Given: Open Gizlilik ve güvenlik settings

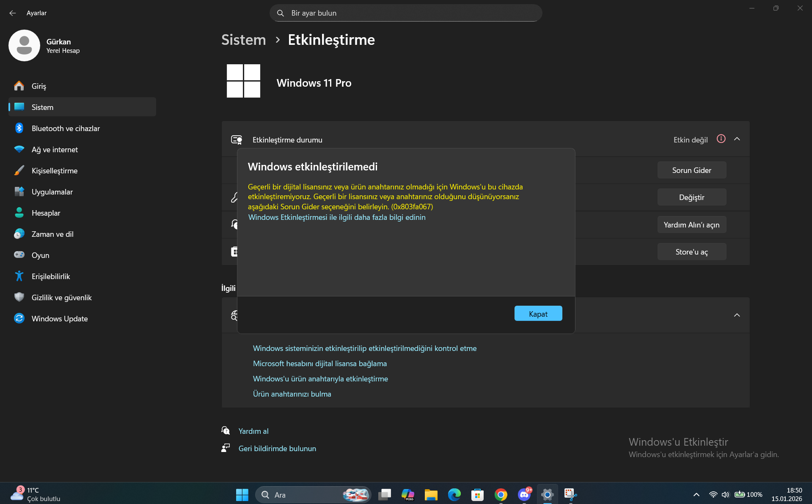Looking at the screenshot, I should pos(82,297).
